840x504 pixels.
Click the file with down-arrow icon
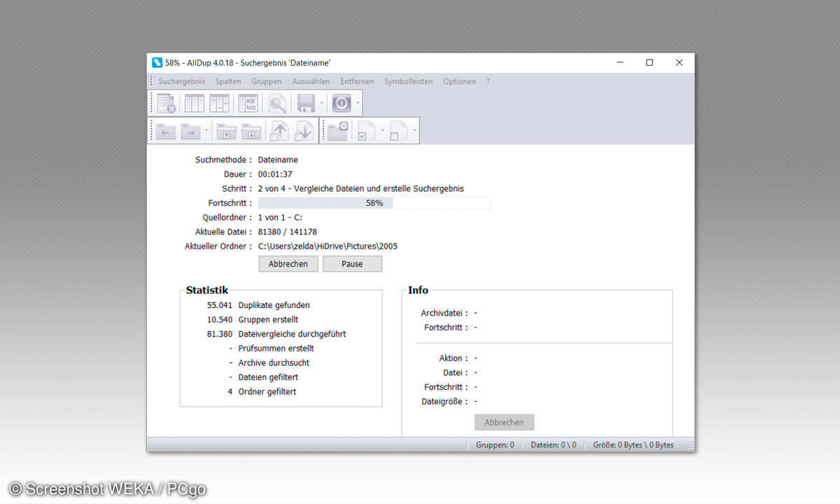click(x=304, y=131)
